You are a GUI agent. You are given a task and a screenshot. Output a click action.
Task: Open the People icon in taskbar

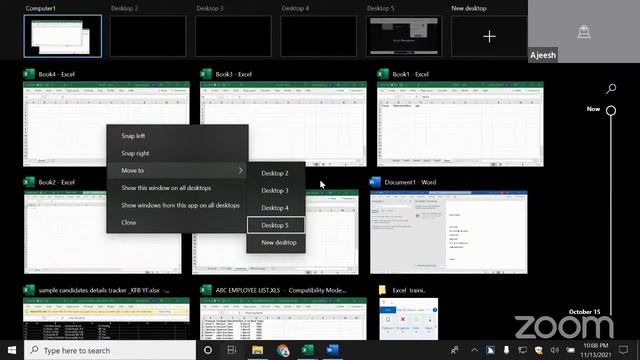click(x=454, y=350)
